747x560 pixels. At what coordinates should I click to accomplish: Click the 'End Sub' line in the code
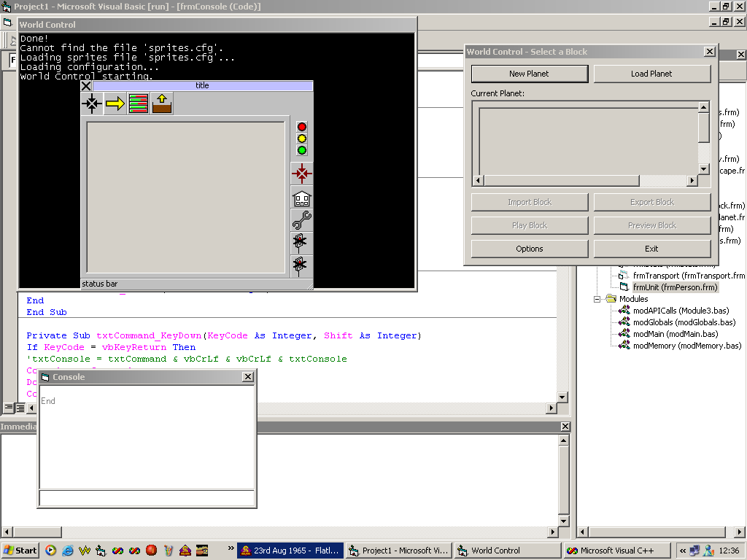click(47, 312)
